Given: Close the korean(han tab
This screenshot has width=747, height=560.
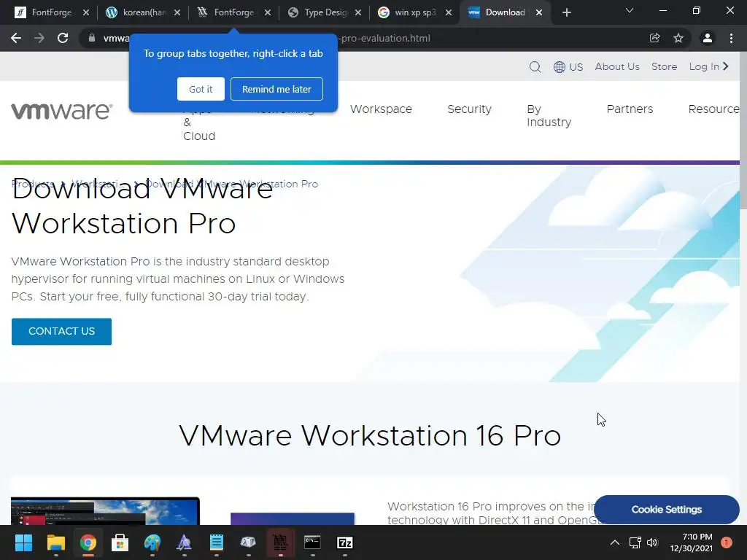Looking at the screenshot, I should point(177,13).
